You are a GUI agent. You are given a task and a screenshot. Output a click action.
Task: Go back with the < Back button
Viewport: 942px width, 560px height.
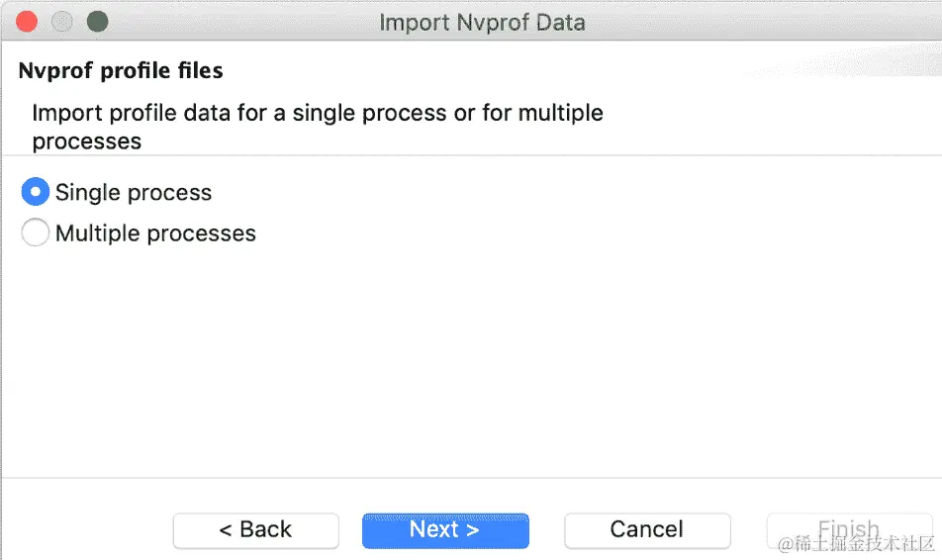[256, 530]
